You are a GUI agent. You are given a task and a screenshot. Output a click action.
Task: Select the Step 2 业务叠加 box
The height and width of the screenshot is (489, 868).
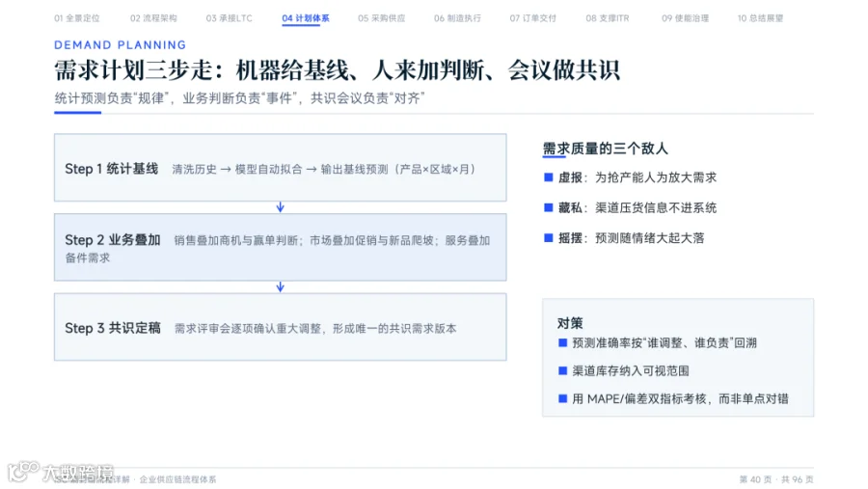click(x=280, y=247)
